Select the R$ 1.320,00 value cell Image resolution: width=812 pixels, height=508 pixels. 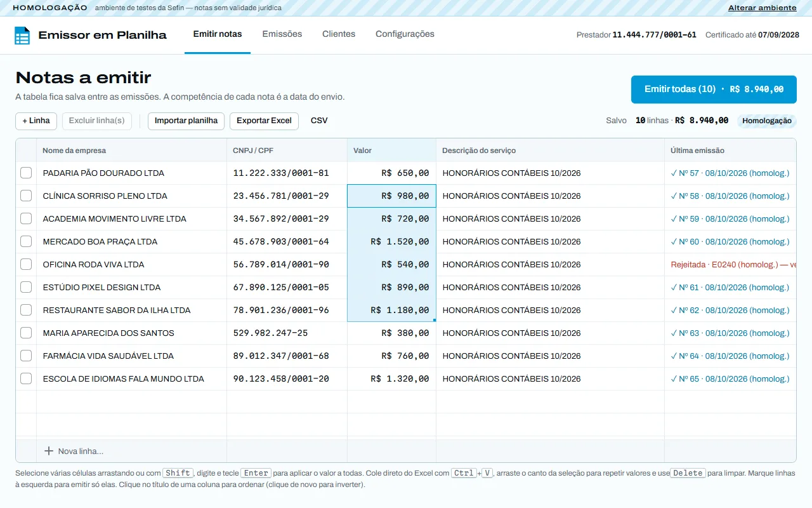(x=391, y=378)
